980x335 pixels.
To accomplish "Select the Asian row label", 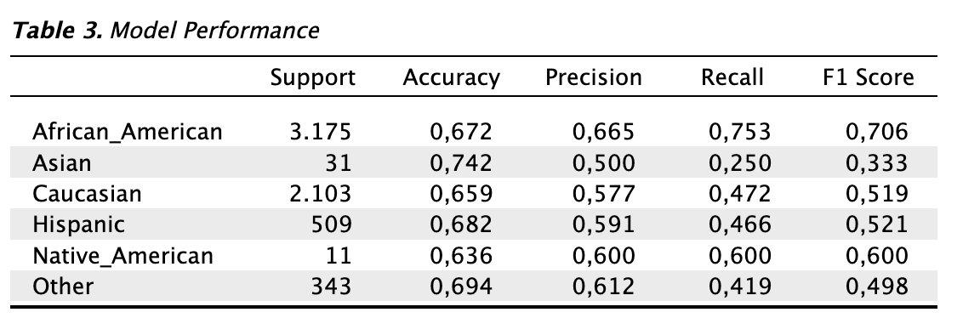I will click(x=61, y=163).
